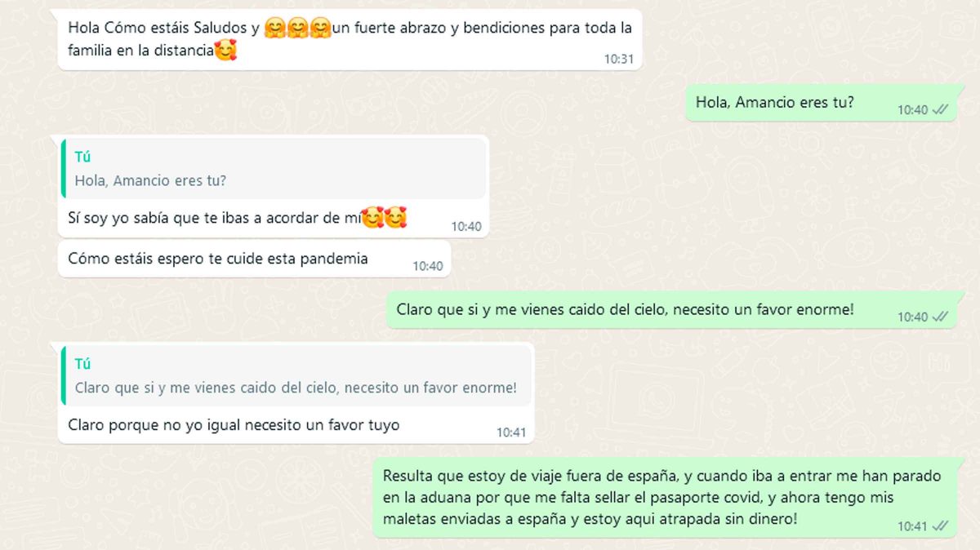Open quoted reply 'Hola, Amancio eres tu?'
This screenshot has width=980, height=550.
coord(274,169)
